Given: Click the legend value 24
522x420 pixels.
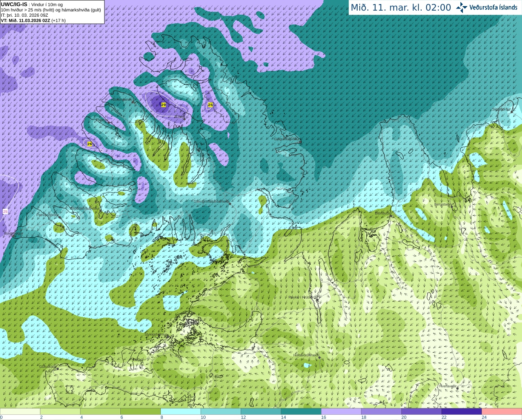Looking at the screenshot, I should (x=484, y=417).
